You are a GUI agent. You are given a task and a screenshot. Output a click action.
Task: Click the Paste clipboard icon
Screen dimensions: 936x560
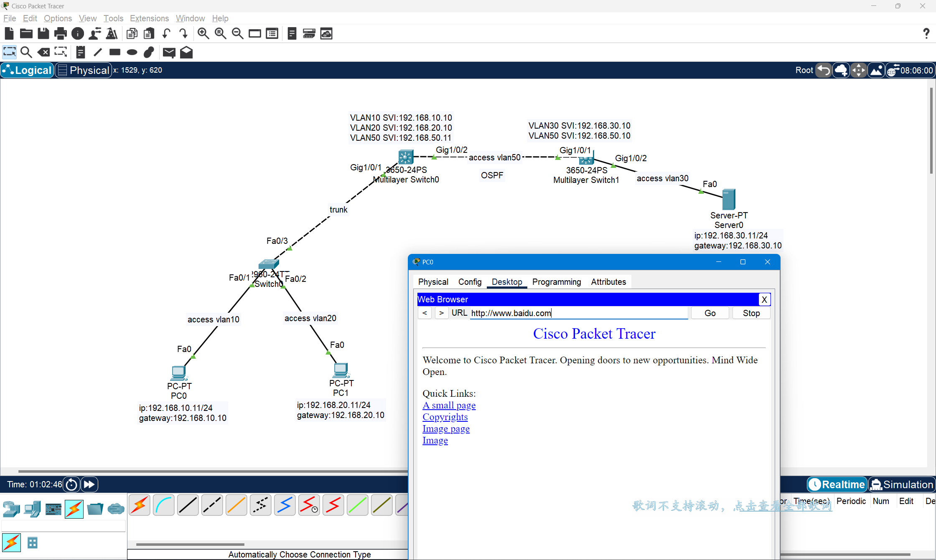click(x=149, y=33)
